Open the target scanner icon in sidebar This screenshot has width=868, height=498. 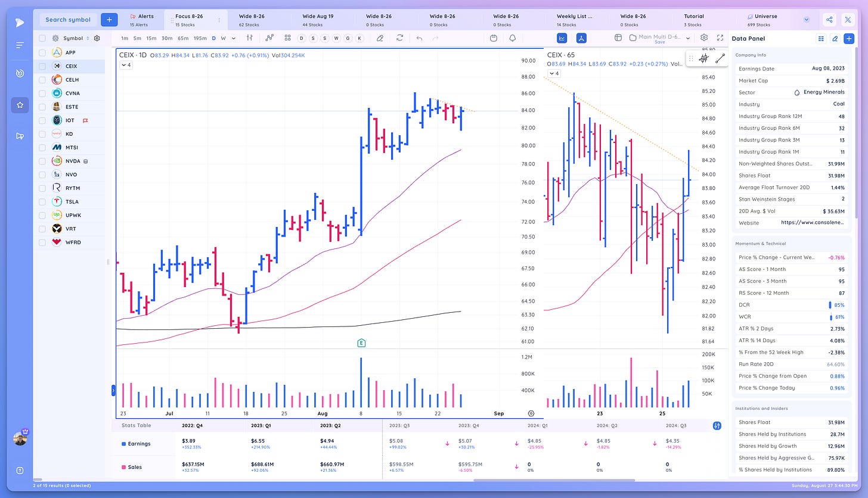(20, 74)
